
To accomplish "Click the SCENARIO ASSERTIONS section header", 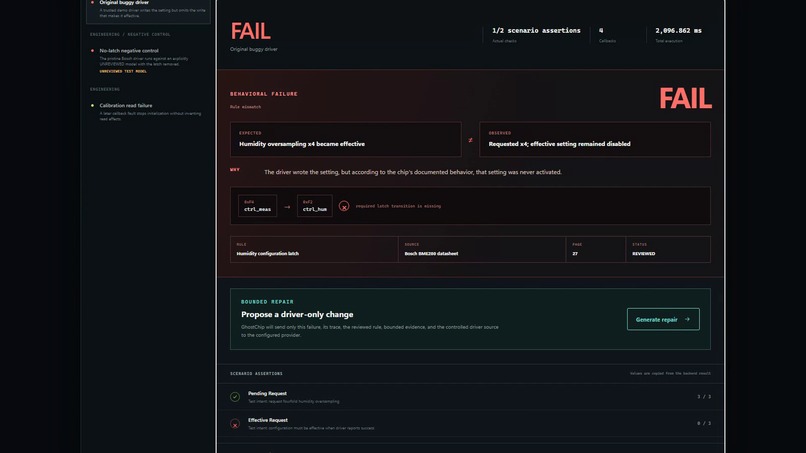I will tap(256, 374).
